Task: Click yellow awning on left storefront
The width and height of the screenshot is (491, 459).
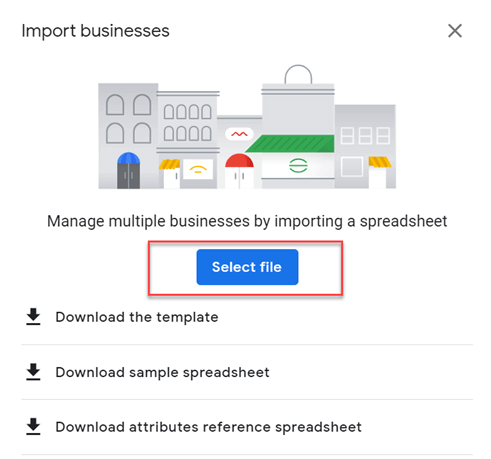Action: pos(169,164)
